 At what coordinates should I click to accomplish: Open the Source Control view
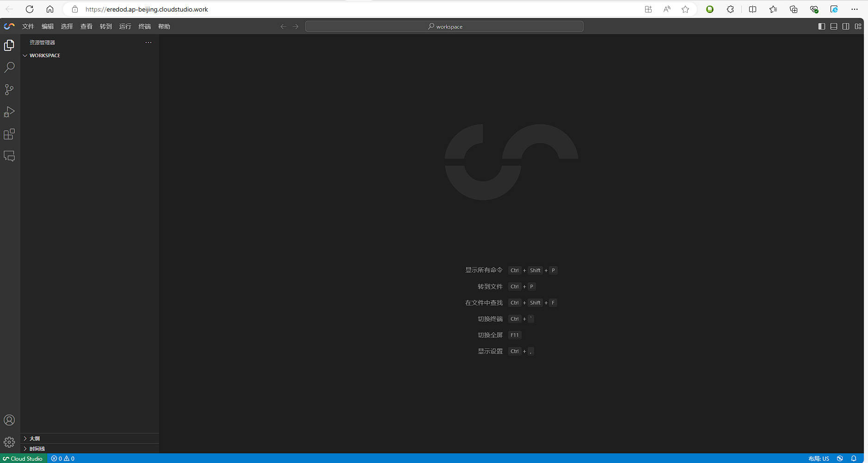[9, 90]
